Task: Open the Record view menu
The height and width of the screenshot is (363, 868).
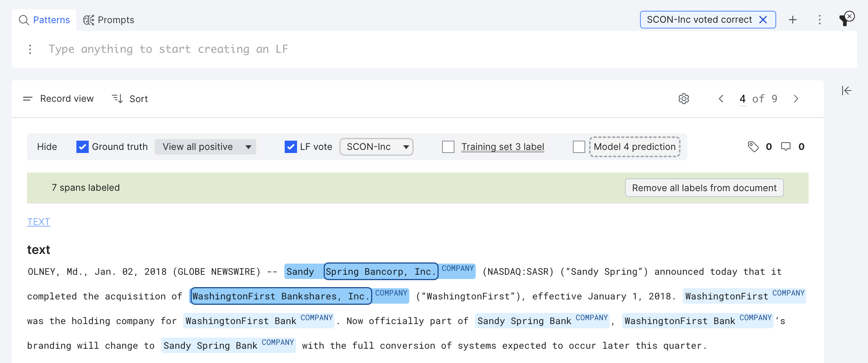Action: [x=58, y=99]
